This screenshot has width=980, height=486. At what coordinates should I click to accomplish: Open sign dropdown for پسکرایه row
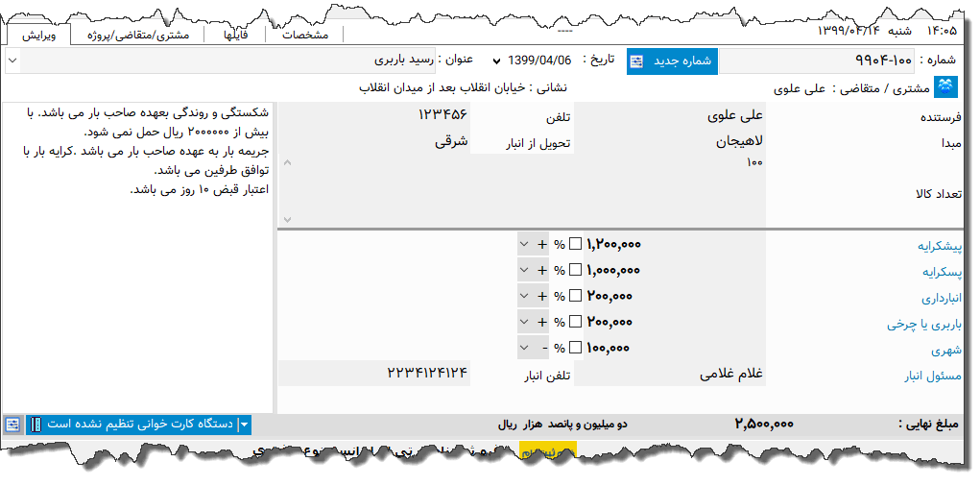[x=534, y=270]
